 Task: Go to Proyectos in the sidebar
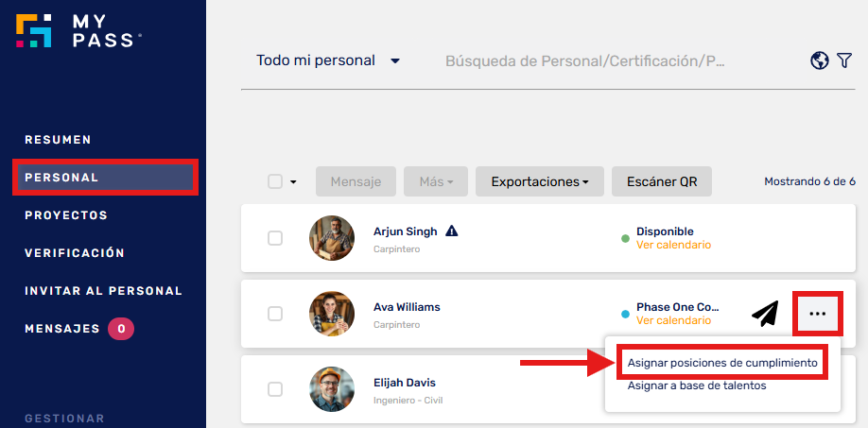click(66, 215)
